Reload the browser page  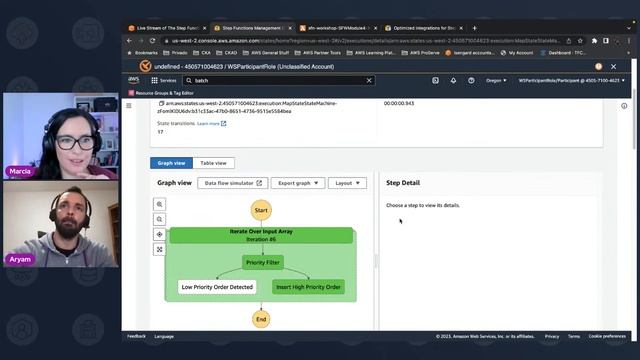coord(153,41)
